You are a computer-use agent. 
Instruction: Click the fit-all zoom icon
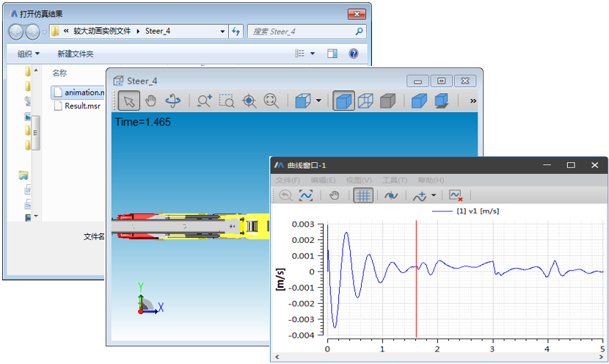tap(271, 101)
